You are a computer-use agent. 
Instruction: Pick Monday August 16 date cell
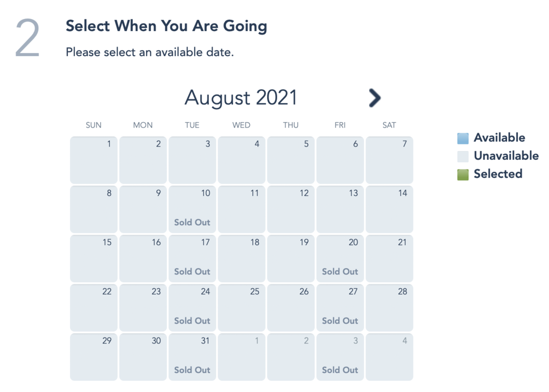click(x=143, y=258)
